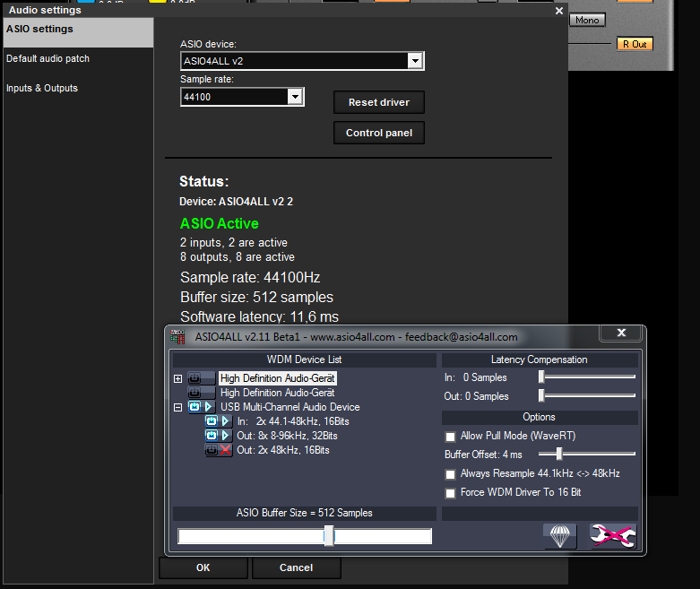Open the Default audio patch section
This screenshot has height=589, width=700.
(x=48, y=58)
